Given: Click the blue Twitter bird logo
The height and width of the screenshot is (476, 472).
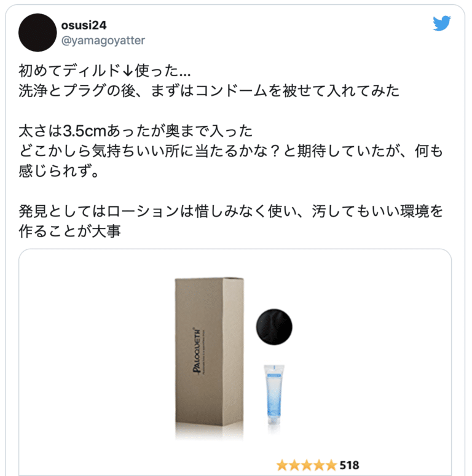Looking at the screenshot, I should (442, 23).
